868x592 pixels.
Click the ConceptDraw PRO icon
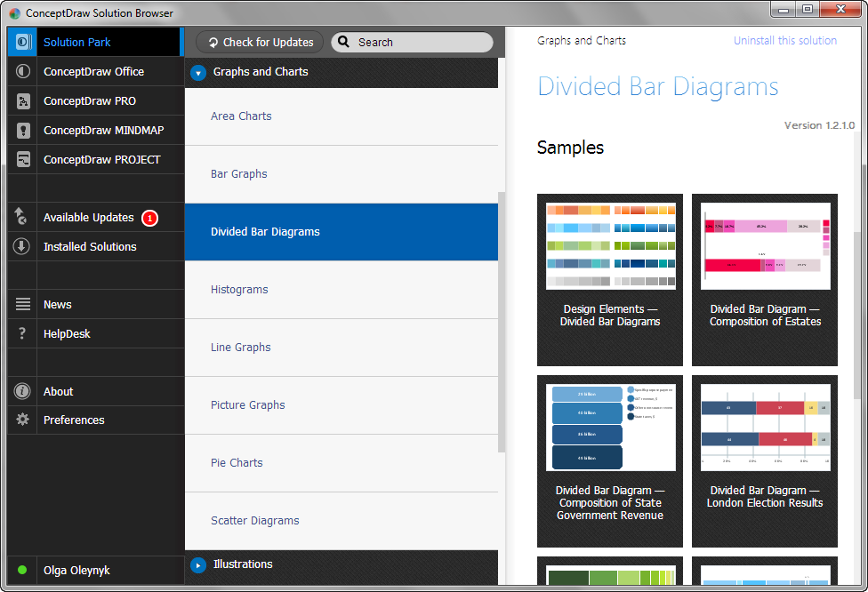pyautogui.click(x=23, y=100)
